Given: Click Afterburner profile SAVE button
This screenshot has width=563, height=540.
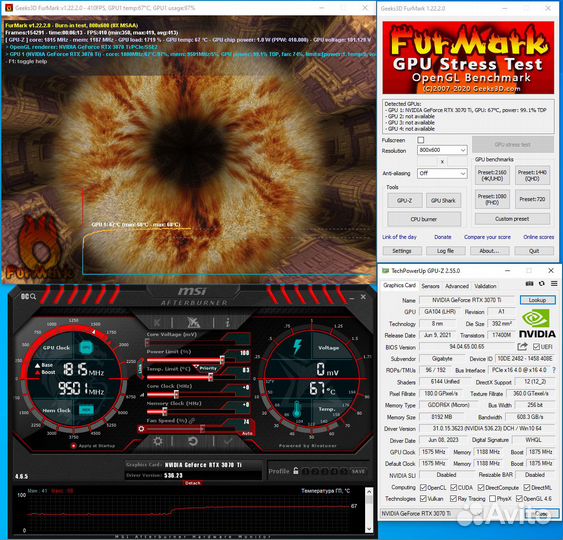Looking at the screenshot, I should (358, 471).
